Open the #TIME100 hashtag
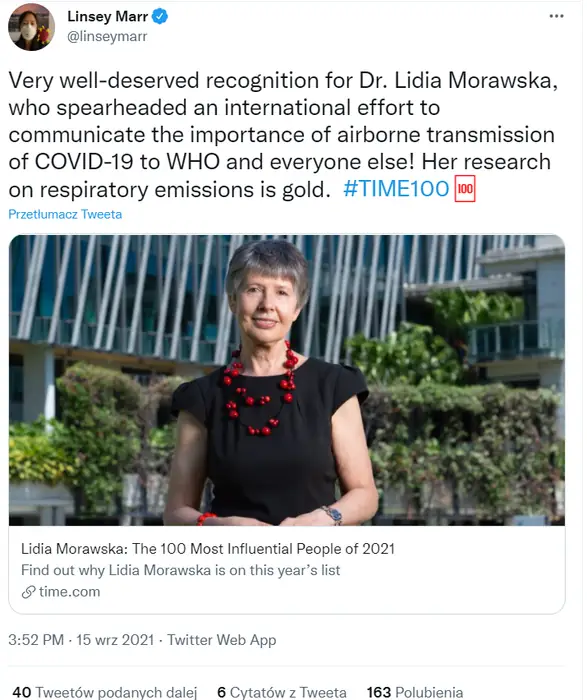This screenshot has height=700, width=587. click(x=395, y=189)
